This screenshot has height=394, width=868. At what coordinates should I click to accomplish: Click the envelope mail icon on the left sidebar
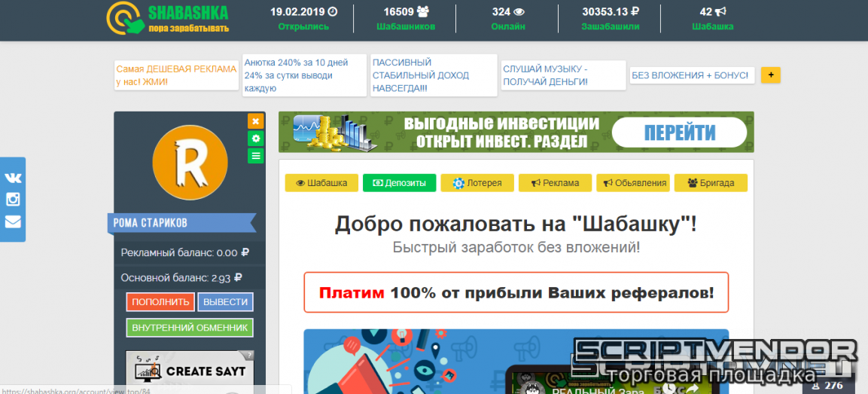click(x=13, y=221)
